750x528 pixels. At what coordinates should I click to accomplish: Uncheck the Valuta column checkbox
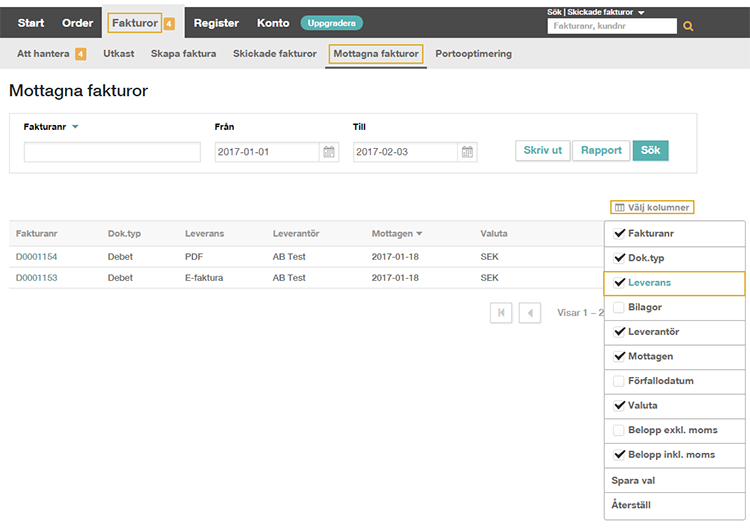[x=619, y=405]
